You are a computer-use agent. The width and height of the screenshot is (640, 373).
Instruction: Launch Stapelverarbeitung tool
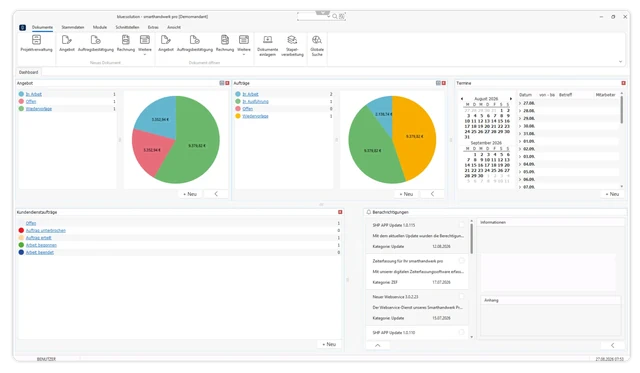point(292,45)
